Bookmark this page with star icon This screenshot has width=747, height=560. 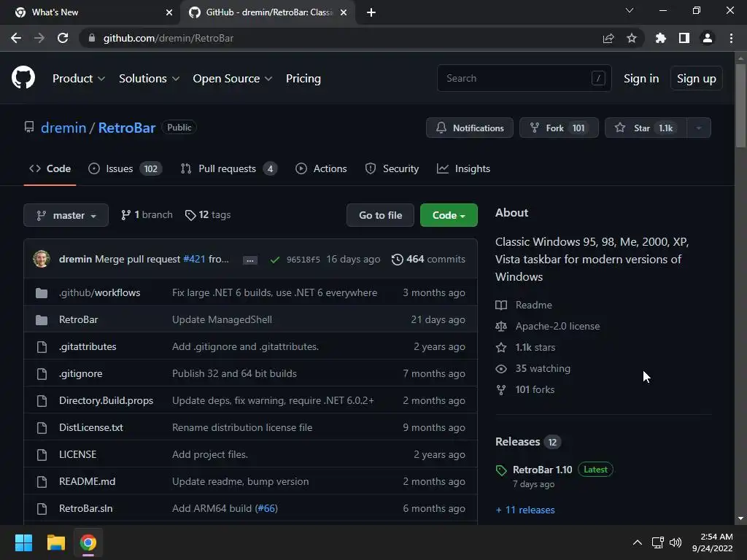(x=632, y=38)
